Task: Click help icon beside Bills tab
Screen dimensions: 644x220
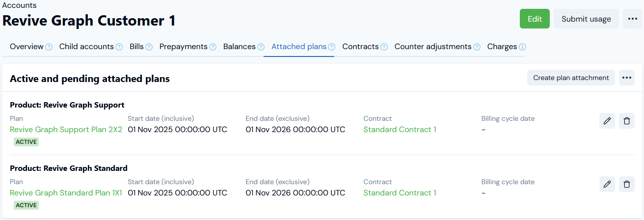Action: [149, 47]
